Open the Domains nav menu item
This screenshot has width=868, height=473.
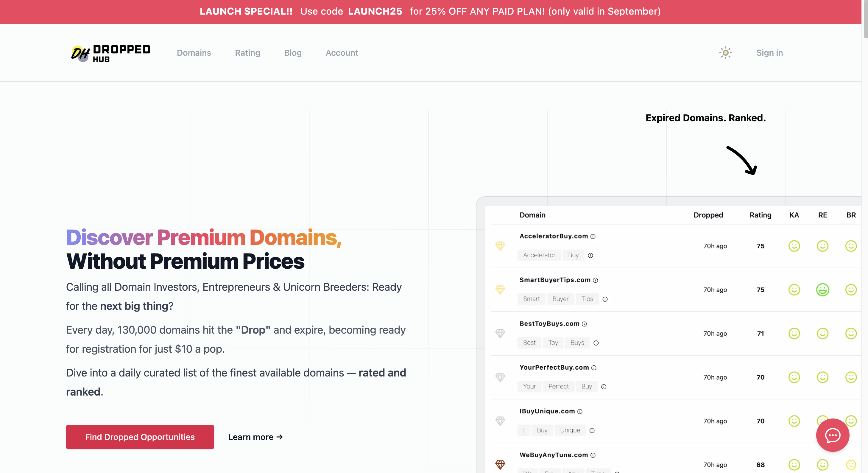(x=194, y=53)
